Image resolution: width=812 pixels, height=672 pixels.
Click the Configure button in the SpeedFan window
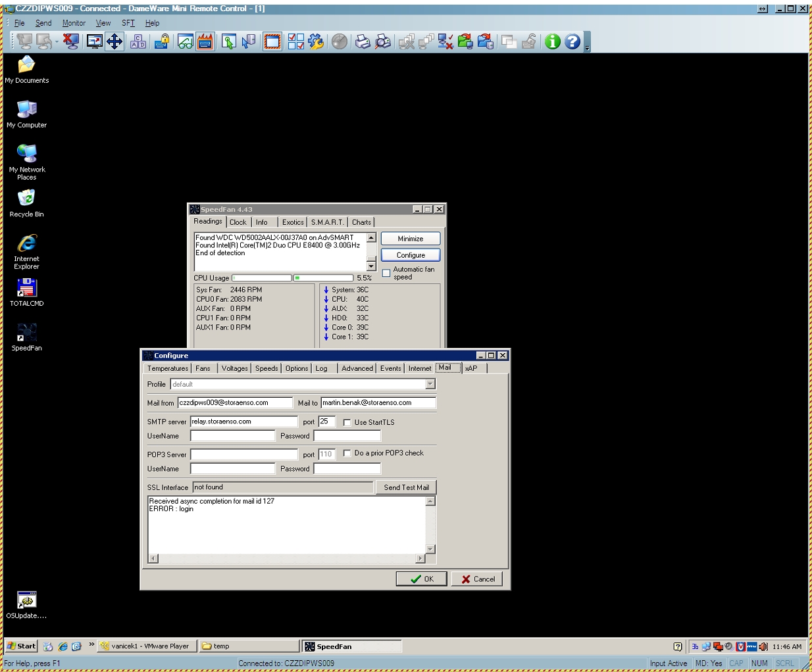point(411,255)
